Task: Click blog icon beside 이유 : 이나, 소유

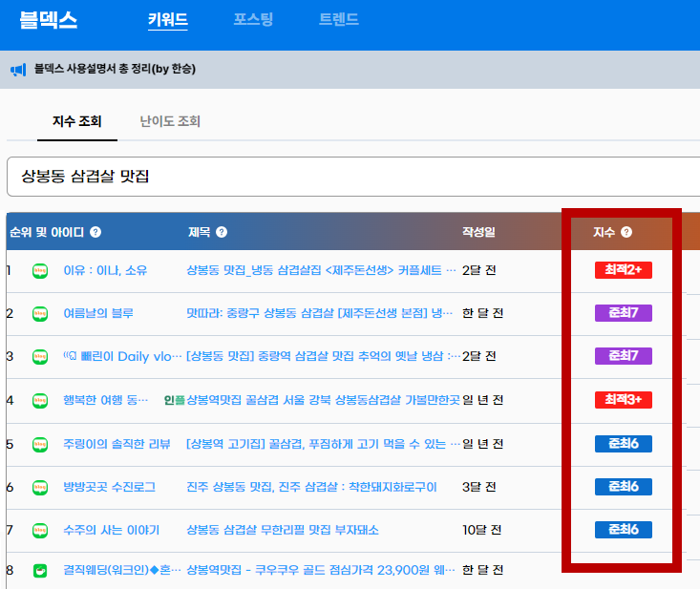Action: 40,271
